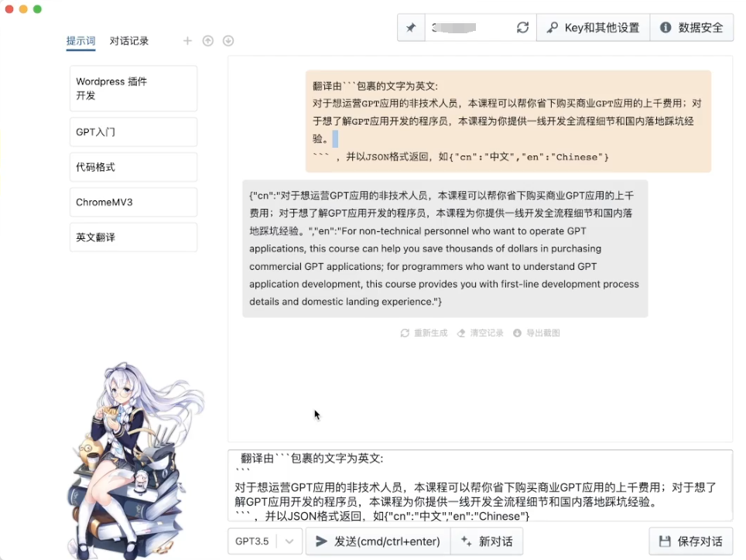Viewport: 746px width, 560px height.
Task: Click the pin icon in top toolbar
Action: [411, 28]
